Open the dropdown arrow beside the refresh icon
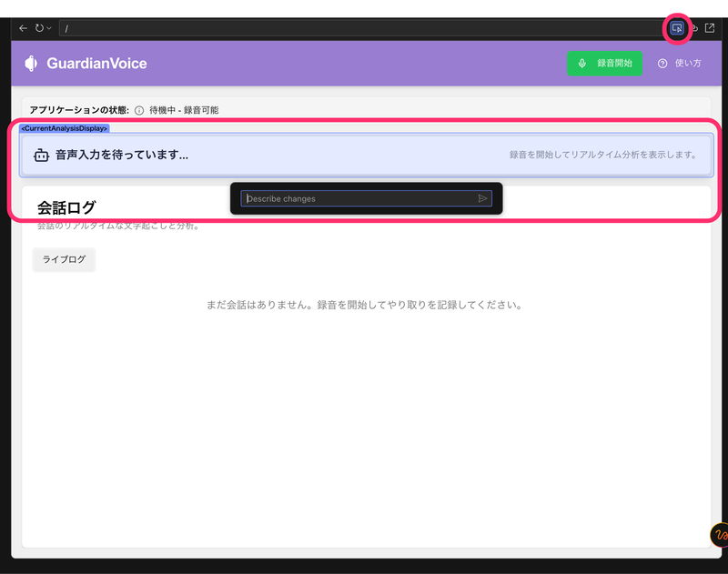The image size is (728, 574). pyautogui.click(x=49, y=28)
